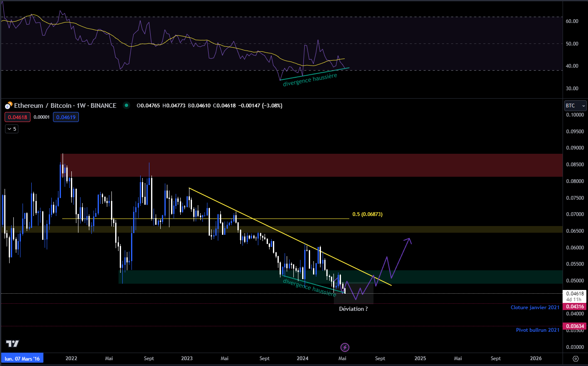Open the BTC currency dropdown
The width and height of the screenshot is (588, 366).
click(x=575, y=106)
